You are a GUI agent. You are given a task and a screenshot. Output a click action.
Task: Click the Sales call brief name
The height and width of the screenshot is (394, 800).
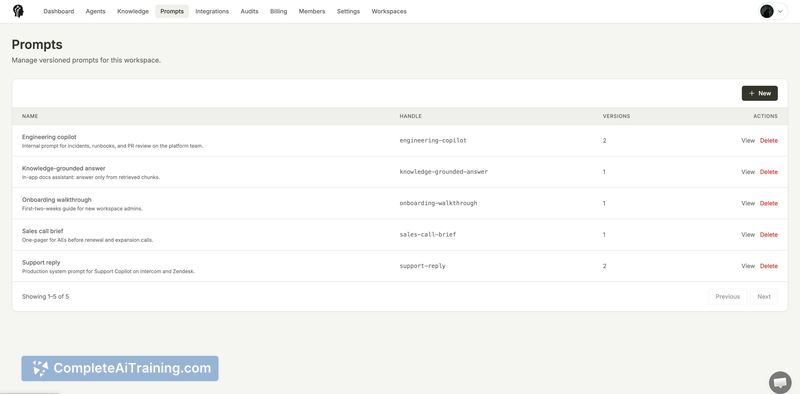click(x=42, y=231)
